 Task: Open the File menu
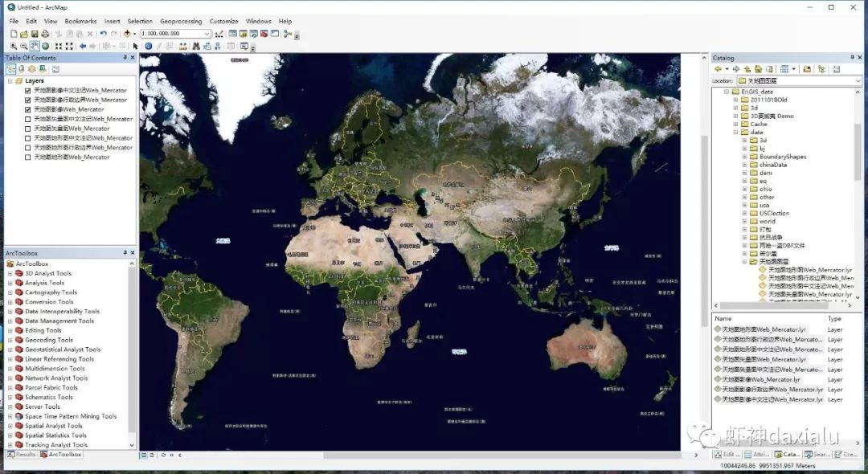14,21
